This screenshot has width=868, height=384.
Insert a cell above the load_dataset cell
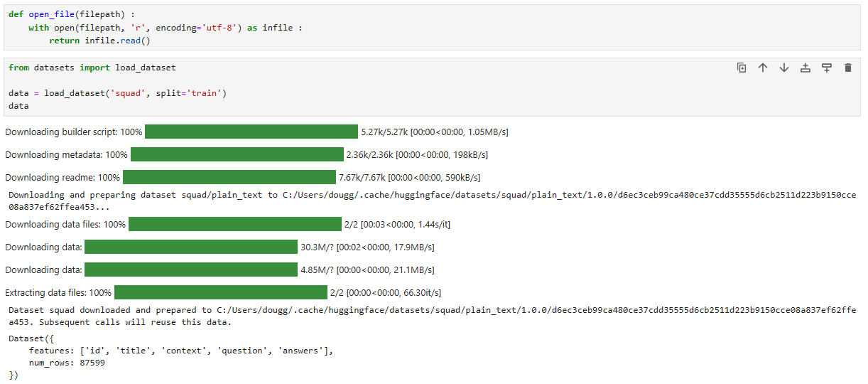pos(805,68)
